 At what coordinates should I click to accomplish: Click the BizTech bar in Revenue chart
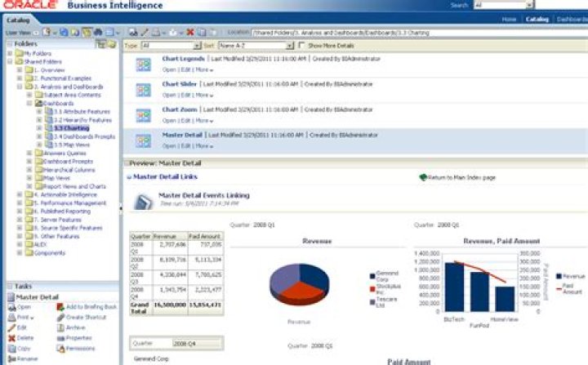pos(454,287)
